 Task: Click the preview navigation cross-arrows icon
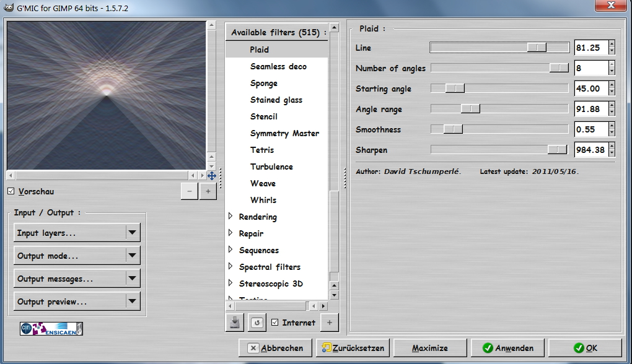point(211,176)
